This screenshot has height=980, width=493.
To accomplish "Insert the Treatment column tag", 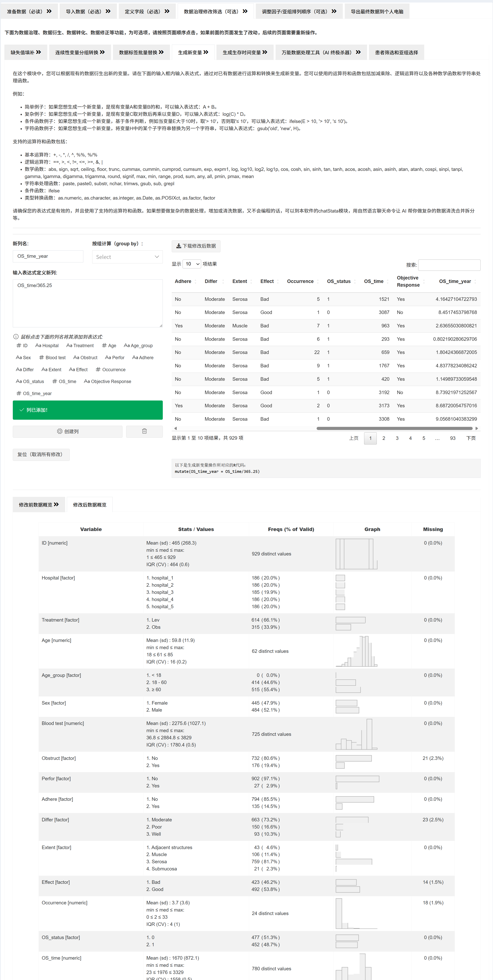I will [80, 345].
